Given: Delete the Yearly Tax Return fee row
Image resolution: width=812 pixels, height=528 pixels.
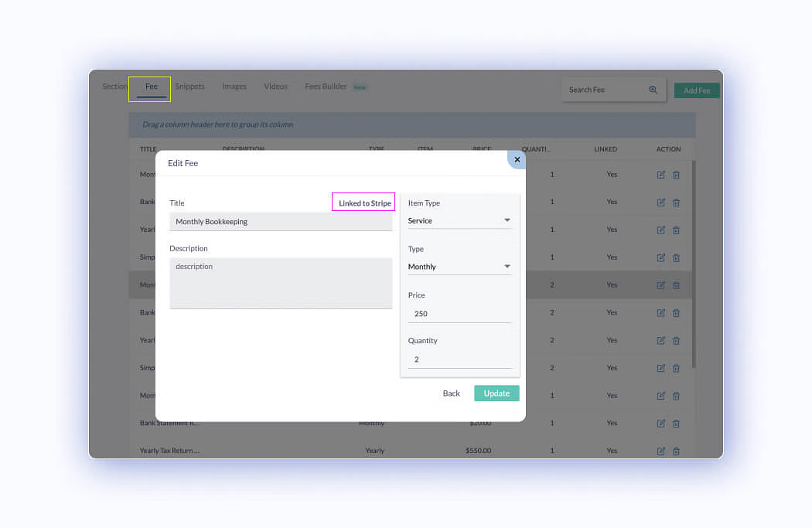Looking at the screenshot, I should click(677, 451).
